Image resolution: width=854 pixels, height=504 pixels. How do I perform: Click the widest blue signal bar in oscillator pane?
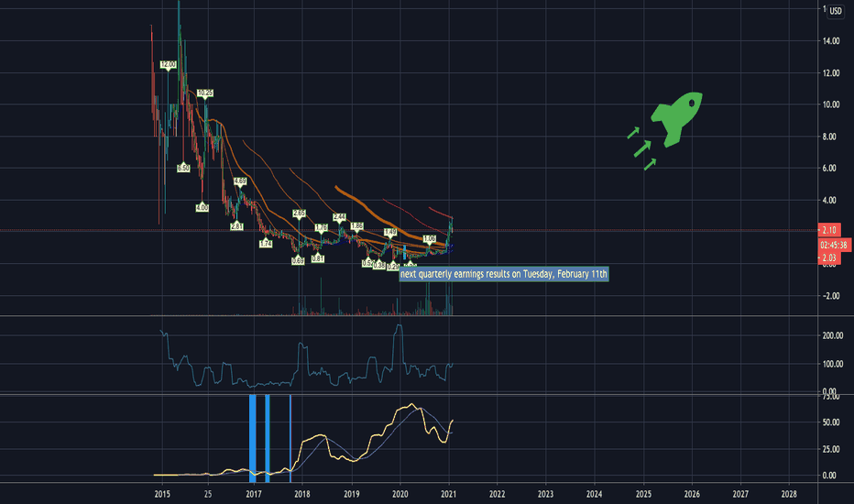(x=253, y=439)
